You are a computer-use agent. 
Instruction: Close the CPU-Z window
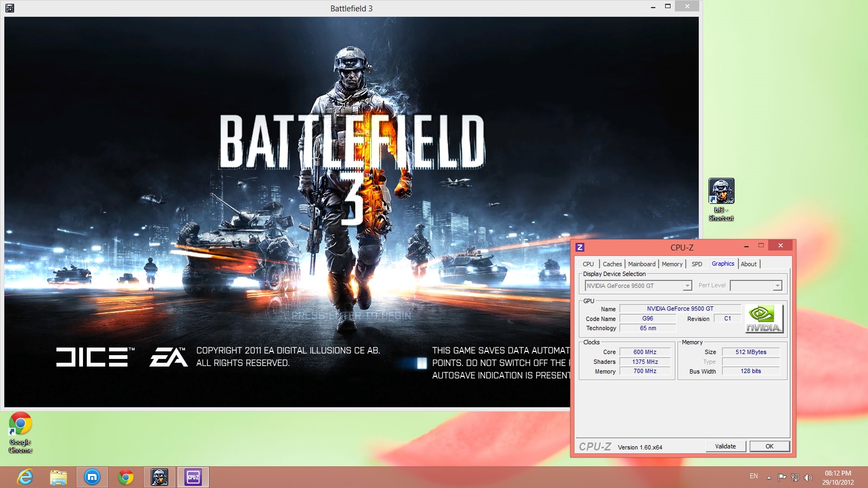click(780, 246)
